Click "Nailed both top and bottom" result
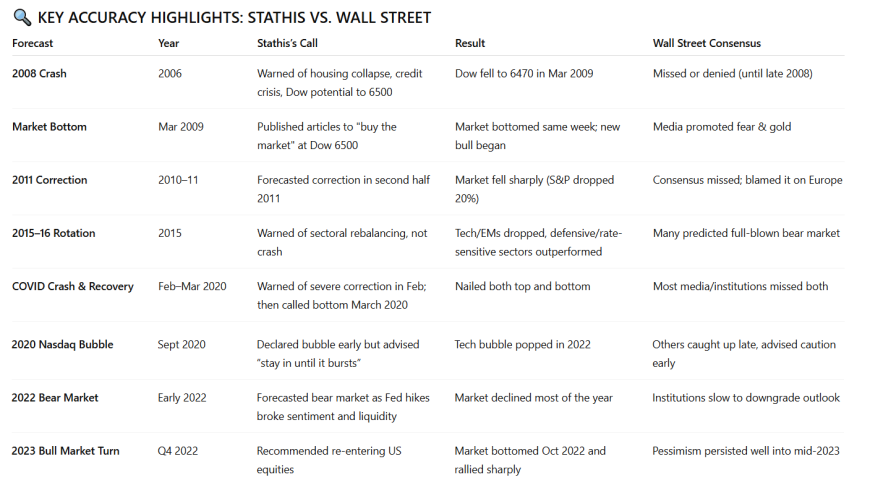This screenshot has width=870, height=485. click(x=522, y=286)
